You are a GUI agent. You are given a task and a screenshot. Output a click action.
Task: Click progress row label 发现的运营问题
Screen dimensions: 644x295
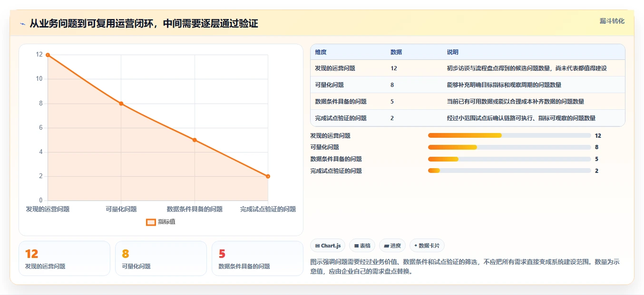(330, 135)
